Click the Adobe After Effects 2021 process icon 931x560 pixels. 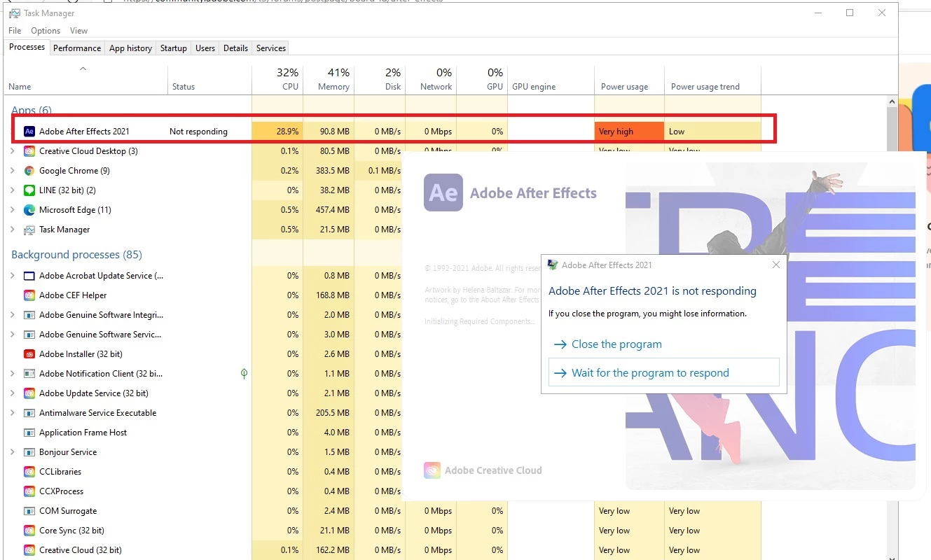point(29,132)
